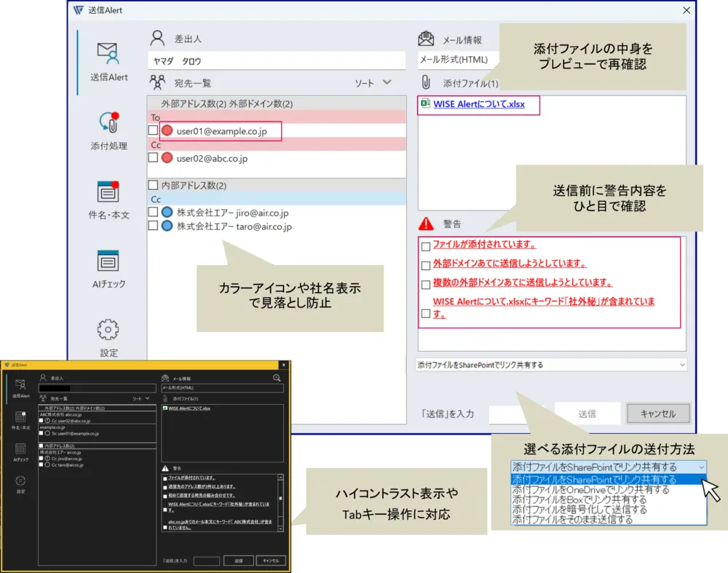Click the warning-list scrollbar down arrow in dark window
Image resolution: width=728 pixels, height=573 pixels.
(x=280, y=529)
